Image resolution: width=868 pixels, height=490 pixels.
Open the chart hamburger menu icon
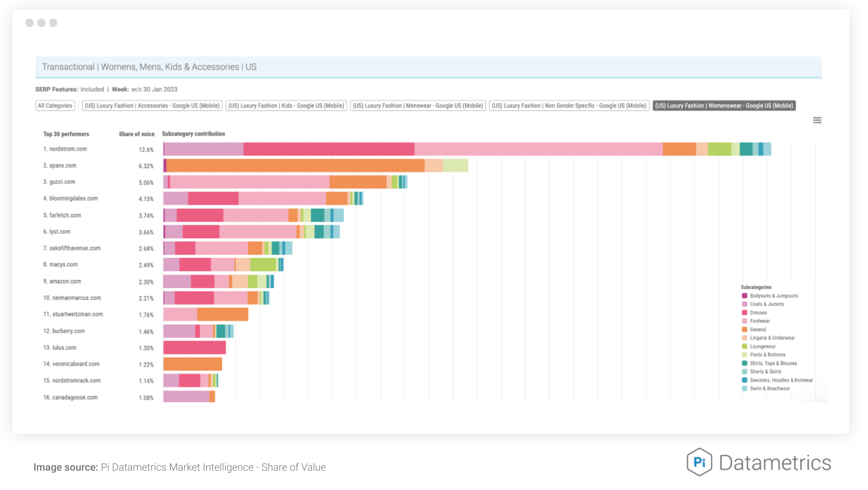point(817,120)
